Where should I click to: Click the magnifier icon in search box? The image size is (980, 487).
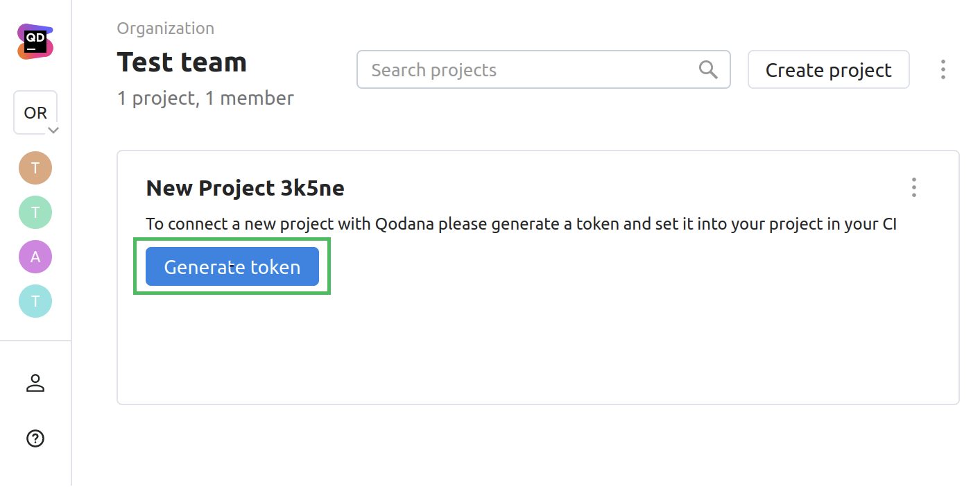pos(708,70)
